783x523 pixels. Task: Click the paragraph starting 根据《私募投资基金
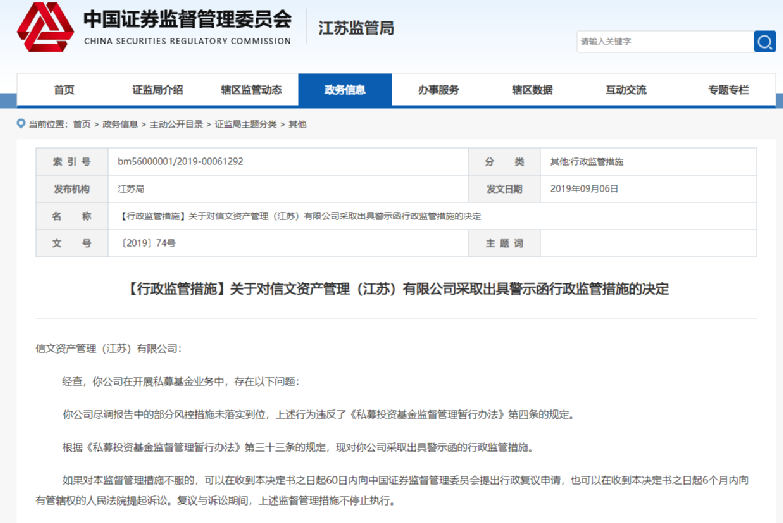tap(298, 447)
